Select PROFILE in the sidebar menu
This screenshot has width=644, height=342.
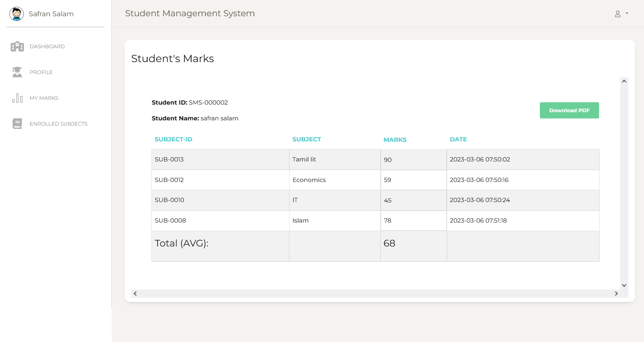41,72
